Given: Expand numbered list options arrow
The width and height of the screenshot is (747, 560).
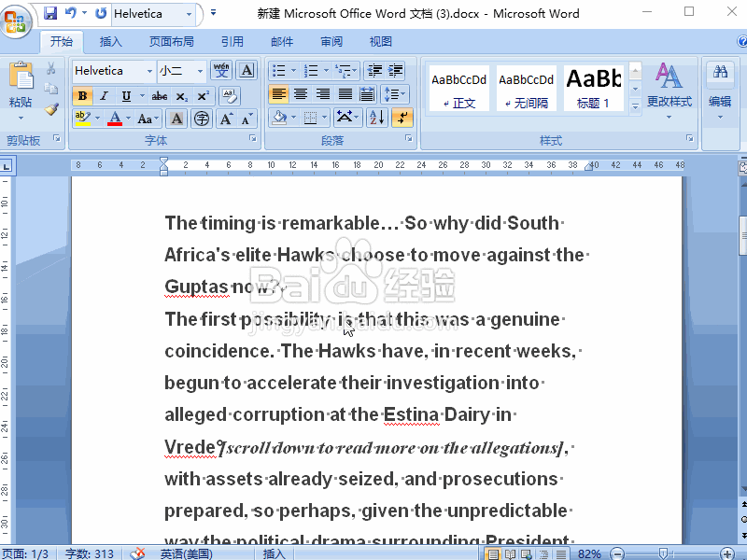Looking at the screenshot, I should (x=326, y=71).
